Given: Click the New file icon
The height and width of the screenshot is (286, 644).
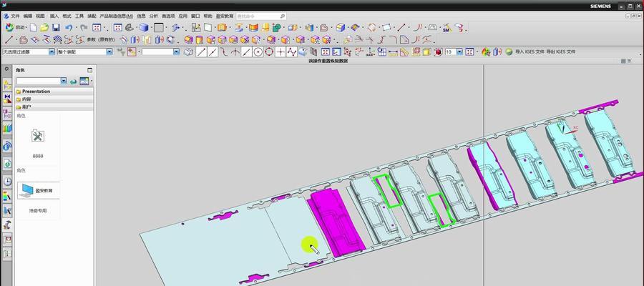Looking at the screenshot, I should [x=33, y=27].
